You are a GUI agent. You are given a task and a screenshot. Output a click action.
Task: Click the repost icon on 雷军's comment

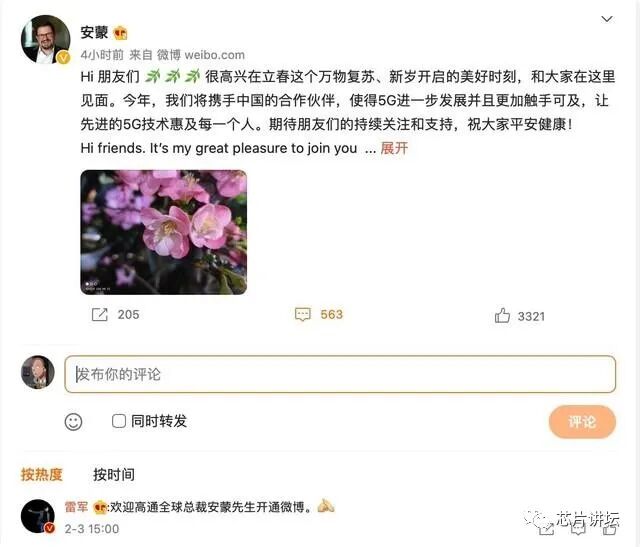(546, 529)
